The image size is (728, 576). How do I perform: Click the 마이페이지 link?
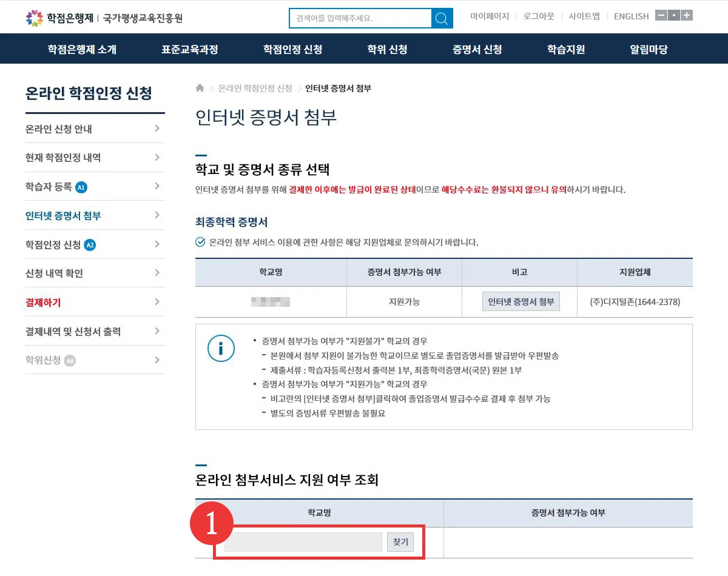tap(490, 16)
